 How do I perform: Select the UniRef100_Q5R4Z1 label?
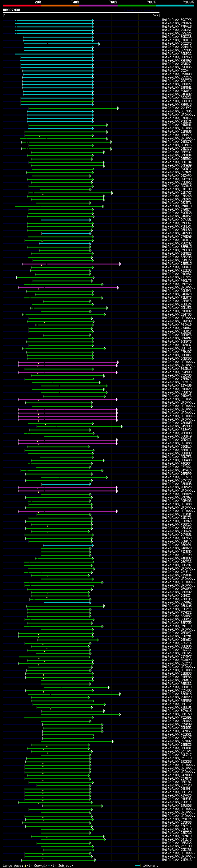coord(176,440)
